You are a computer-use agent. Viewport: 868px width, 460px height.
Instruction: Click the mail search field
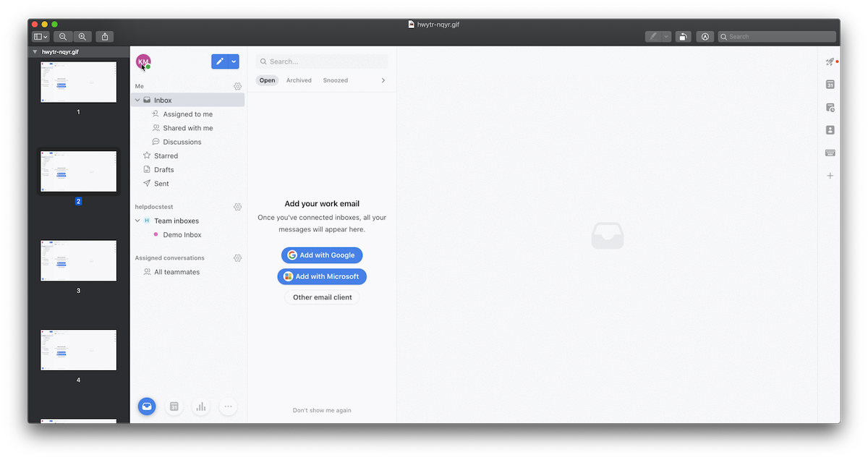pos(322,61)
